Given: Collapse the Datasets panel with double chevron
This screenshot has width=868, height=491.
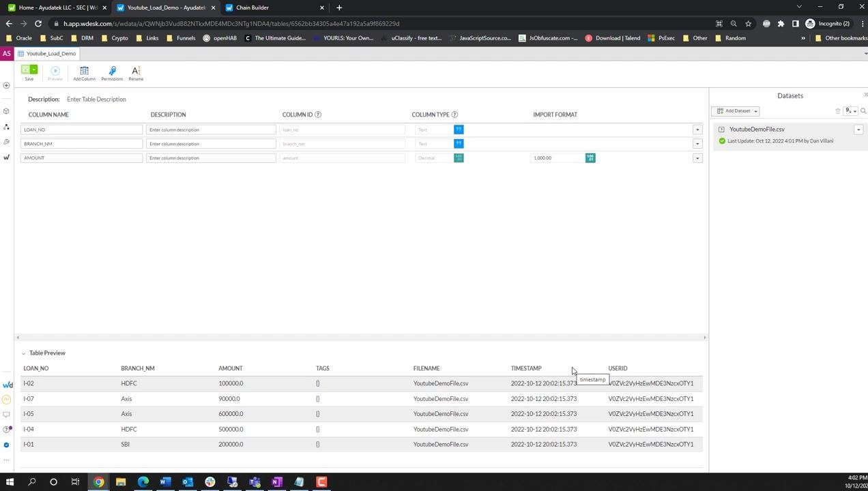Looking at the screenshot, I should pos(865,95).
